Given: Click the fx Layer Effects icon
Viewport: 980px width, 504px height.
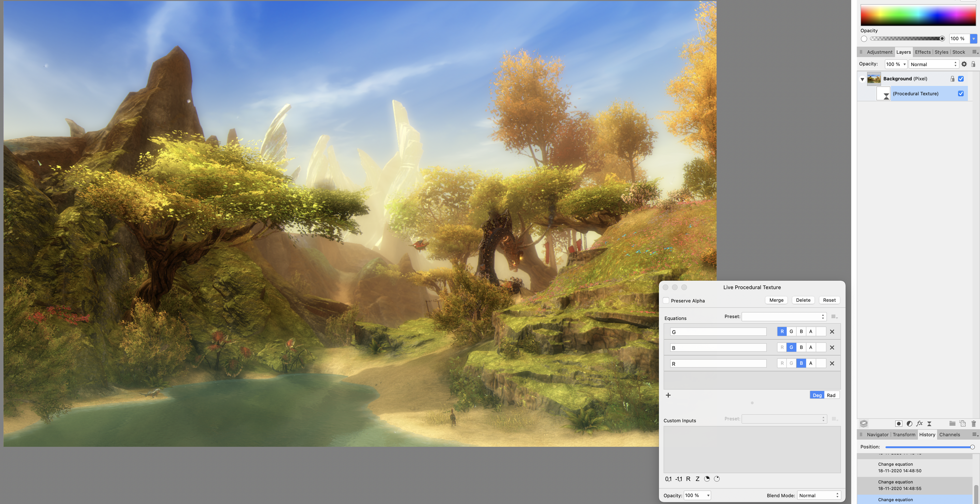Looking at the screenshot, I should [x=920, y=424].
